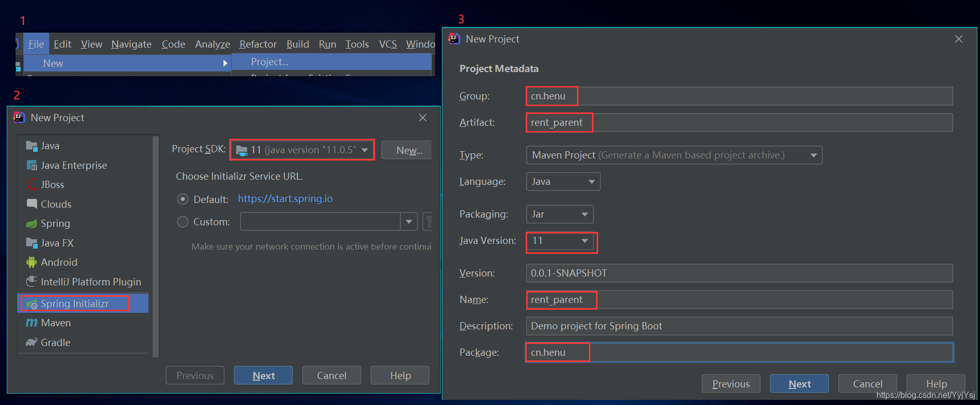Select the Default service URL radio button

pos(183,199)
